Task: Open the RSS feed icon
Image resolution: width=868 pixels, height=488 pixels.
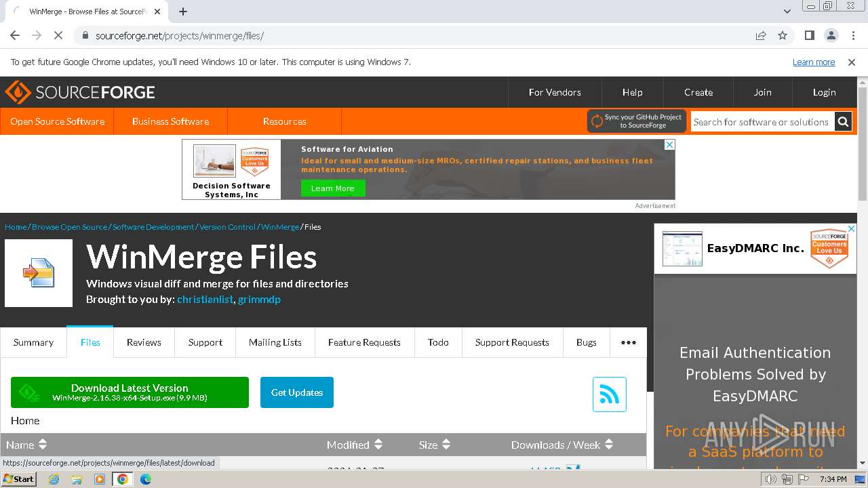Action: click(x=609, y=394)
